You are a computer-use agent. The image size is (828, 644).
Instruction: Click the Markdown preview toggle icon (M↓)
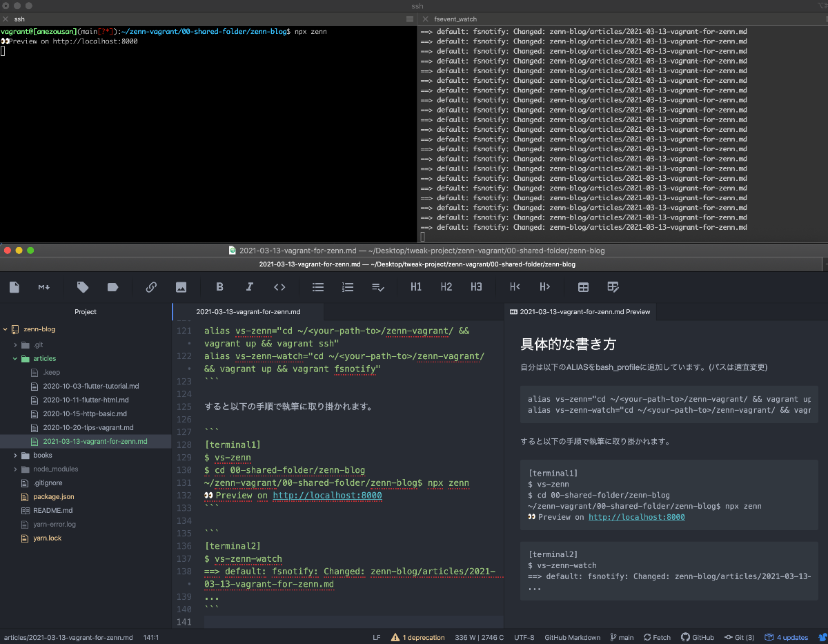point(44,287)
